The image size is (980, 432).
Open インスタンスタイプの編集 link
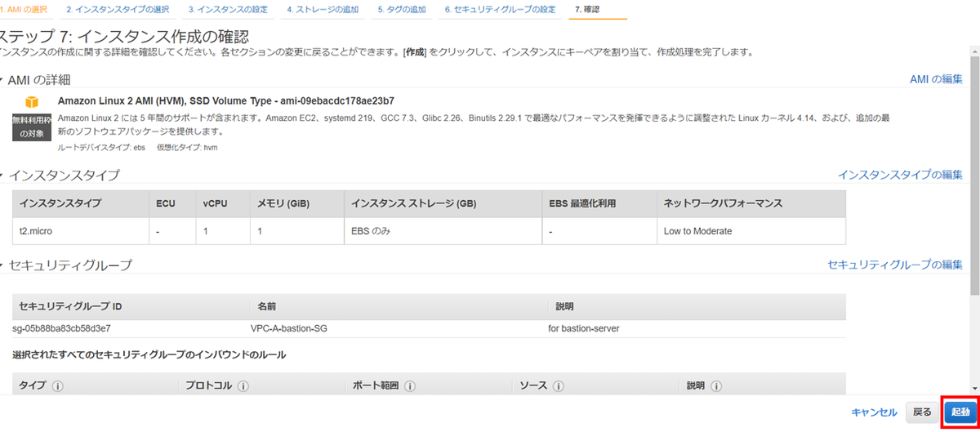(x=900, y=175)
